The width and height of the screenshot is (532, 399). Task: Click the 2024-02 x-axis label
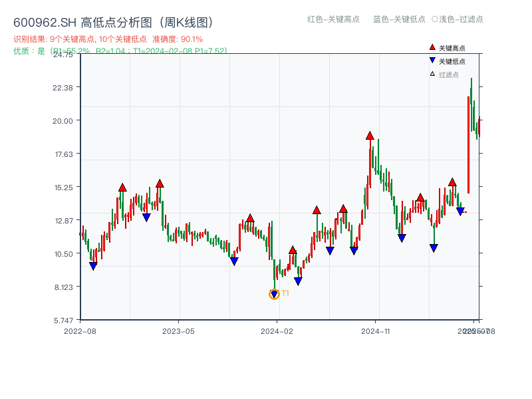pos(277,331)
